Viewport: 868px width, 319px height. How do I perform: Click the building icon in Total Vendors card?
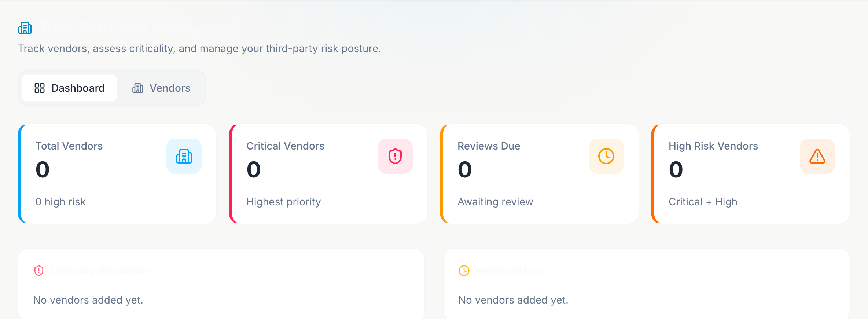[184, 156]
